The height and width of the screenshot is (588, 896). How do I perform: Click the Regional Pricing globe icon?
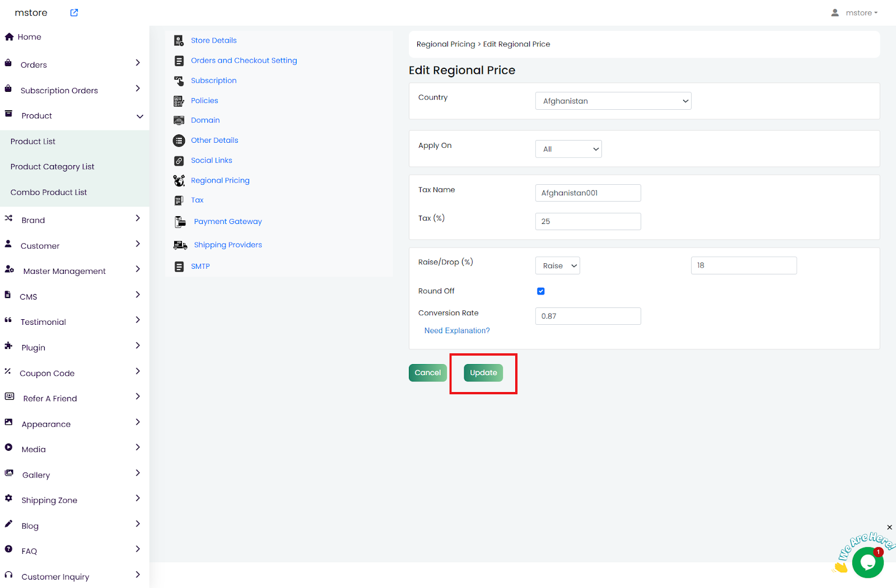coord(179,180)
